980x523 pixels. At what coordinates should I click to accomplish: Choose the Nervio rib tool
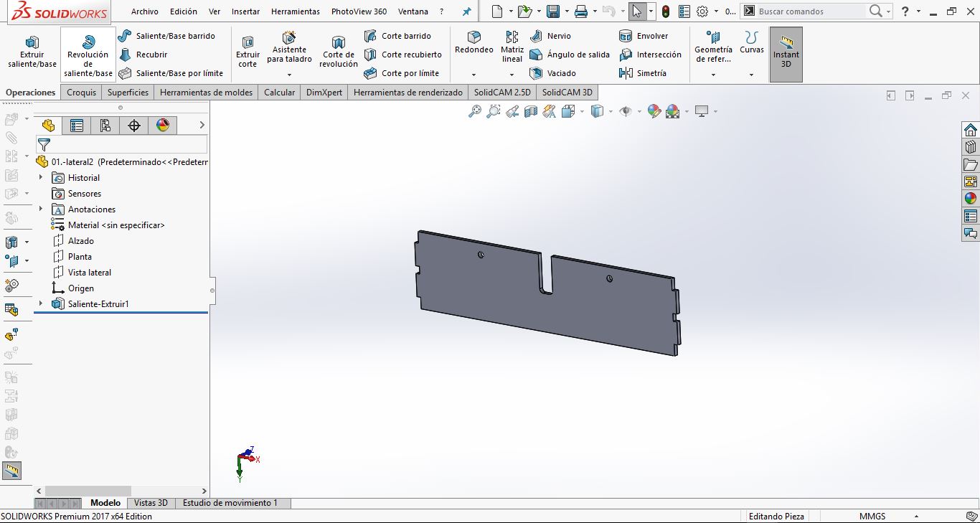click(x=550, y=36)
